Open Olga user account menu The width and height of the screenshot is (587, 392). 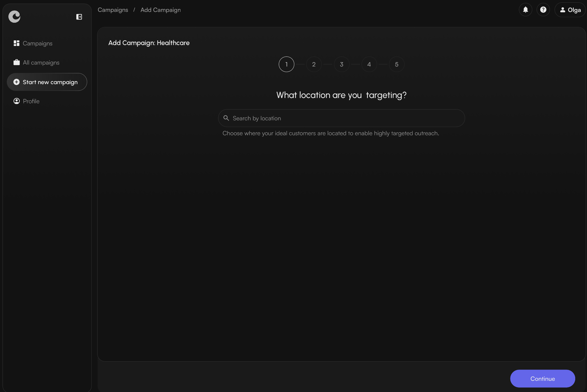[570, 10]
